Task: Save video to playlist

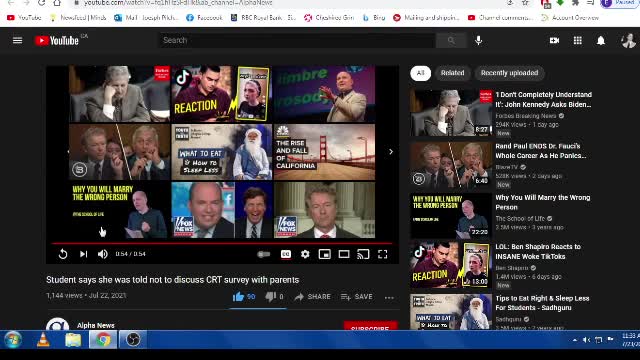Action: pyautogui.click(x=357, y=297)
